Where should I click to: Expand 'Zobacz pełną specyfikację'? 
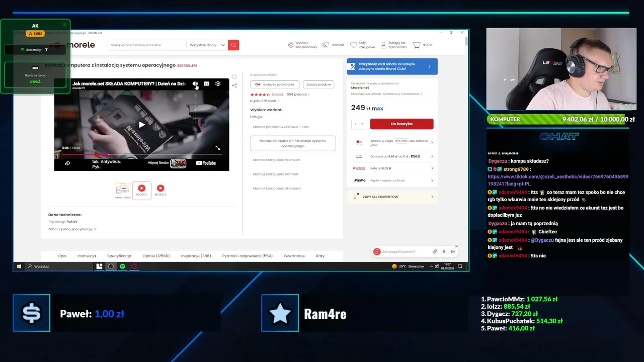tap(72, 229)
